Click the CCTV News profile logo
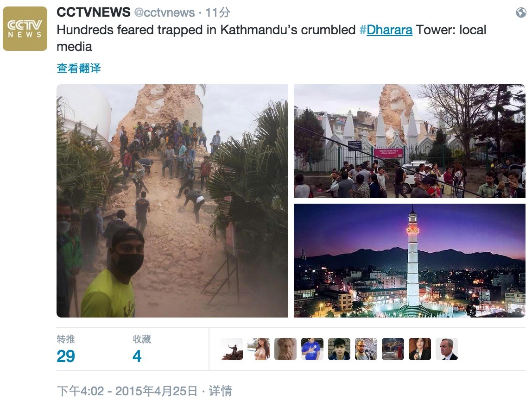 25,29
